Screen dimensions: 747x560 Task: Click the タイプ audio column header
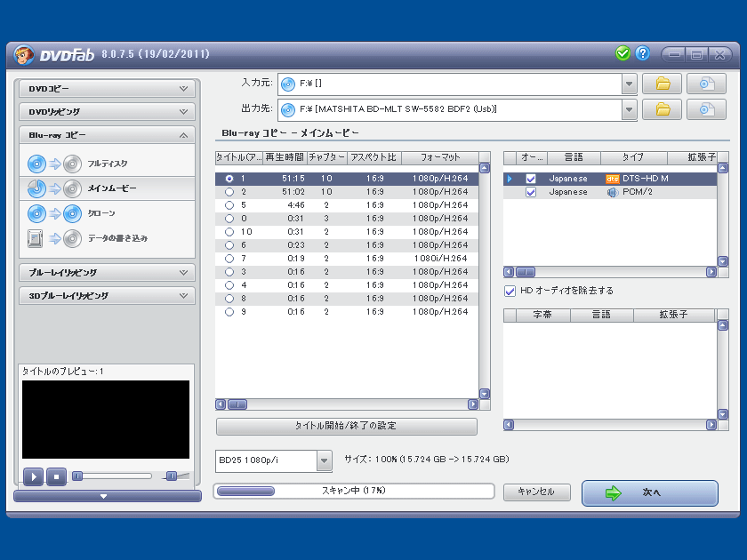(x=633, y=157)
